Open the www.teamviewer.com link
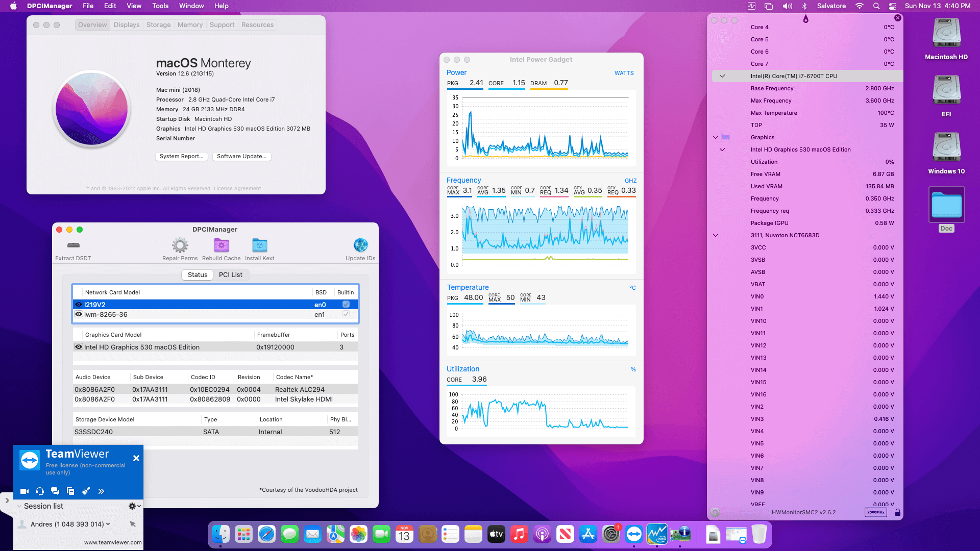980x551 pixels. 113,542
